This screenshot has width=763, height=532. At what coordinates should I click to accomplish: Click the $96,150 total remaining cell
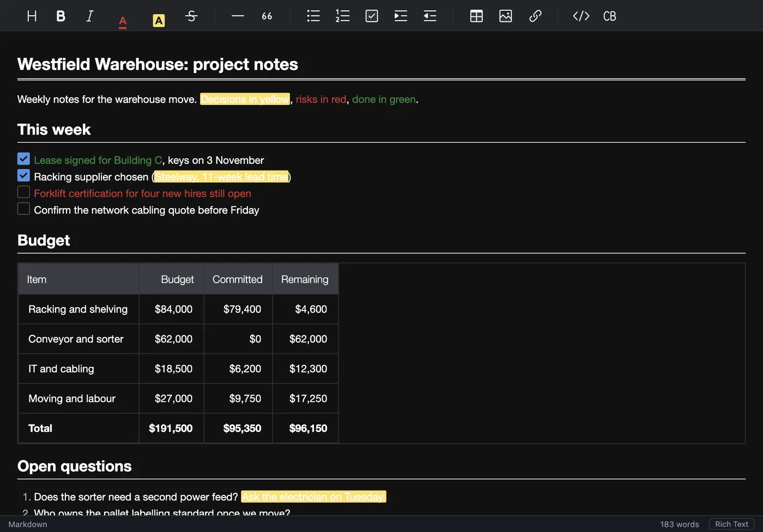pyautogui.click(x=305, y=428)
